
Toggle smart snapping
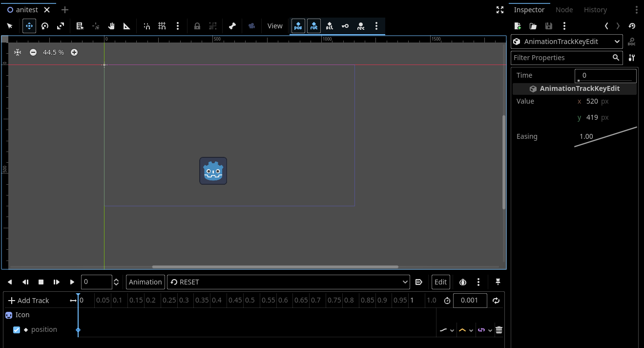point(146,26)
